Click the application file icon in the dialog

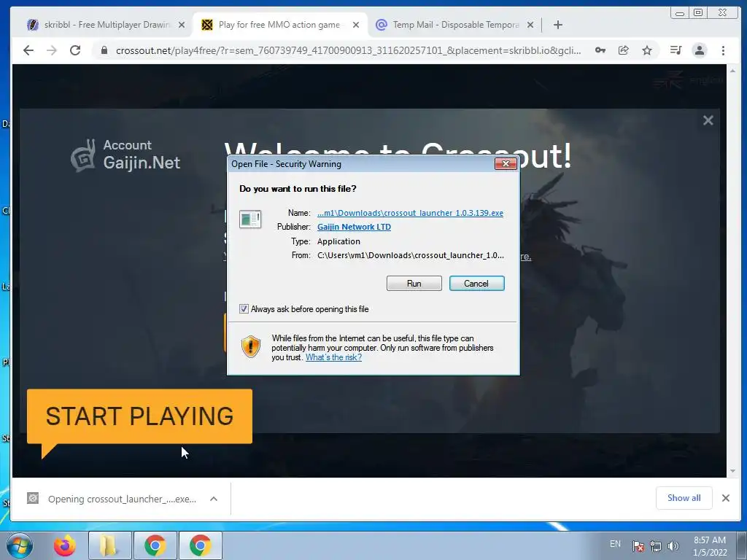[x=250, y=219]
